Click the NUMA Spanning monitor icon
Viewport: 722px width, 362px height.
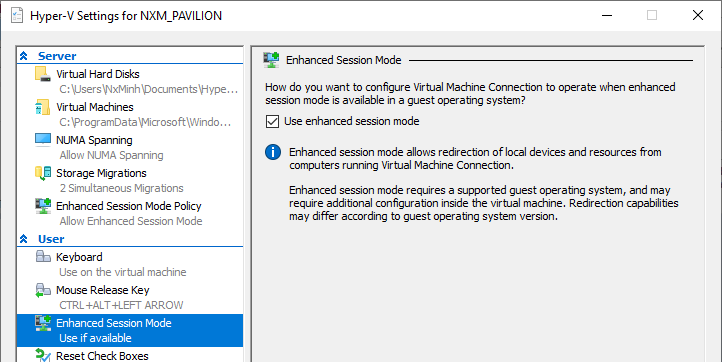[x=43, y=140]
